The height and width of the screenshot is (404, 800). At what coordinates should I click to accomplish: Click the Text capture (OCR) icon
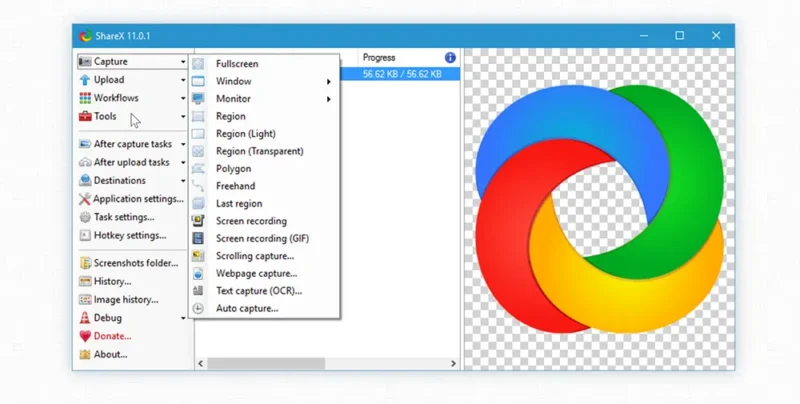(x=198, y=291)
